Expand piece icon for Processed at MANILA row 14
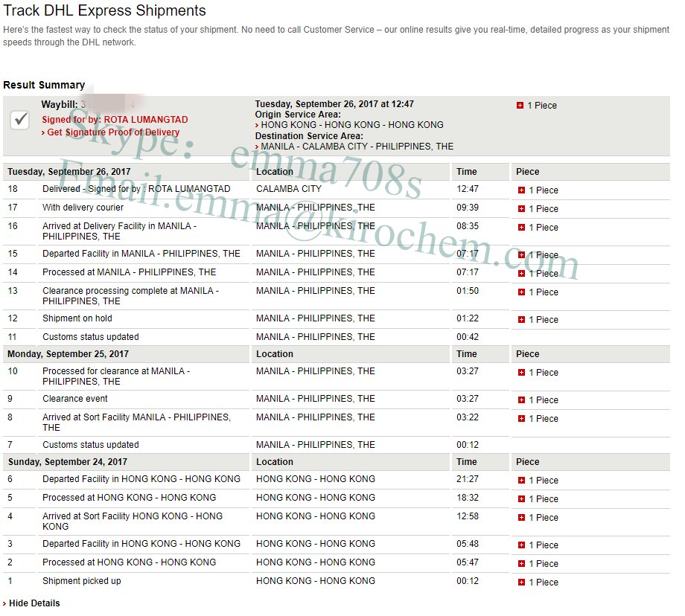 pos(521,274)
